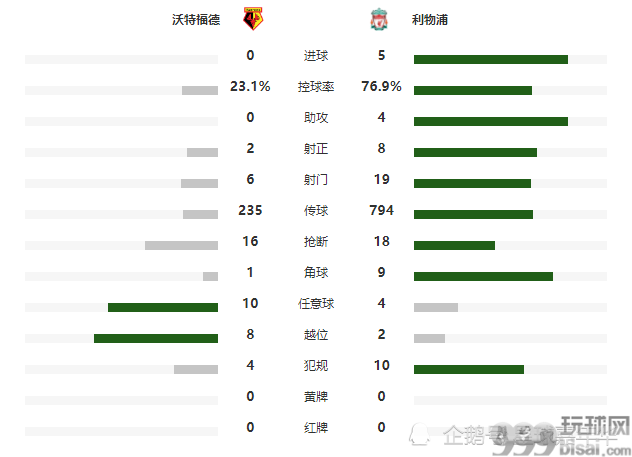Click the Watford club crest icon

(253, 19)
